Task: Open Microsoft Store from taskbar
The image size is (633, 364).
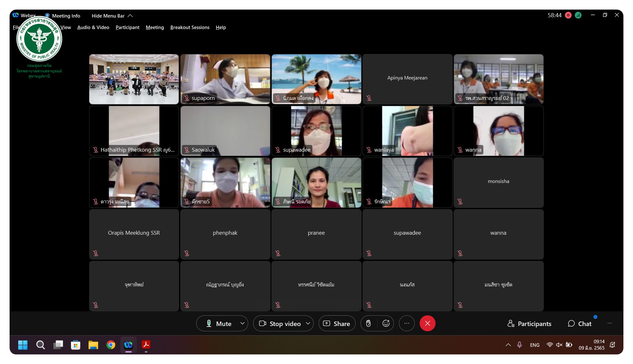Action: [x=75, y=345]
